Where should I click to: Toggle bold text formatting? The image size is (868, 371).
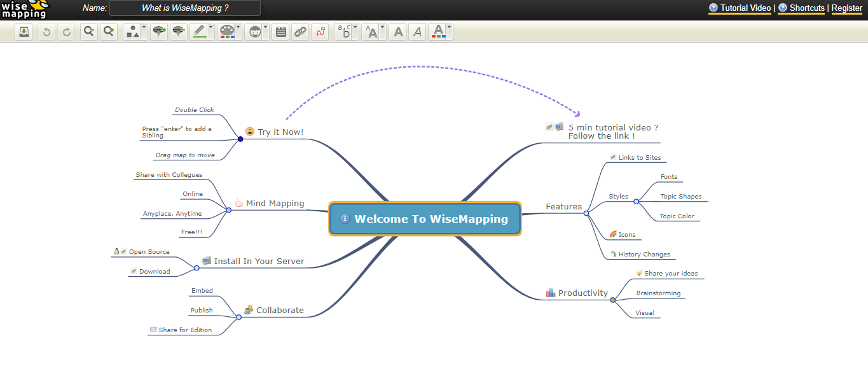click(397, 31)
